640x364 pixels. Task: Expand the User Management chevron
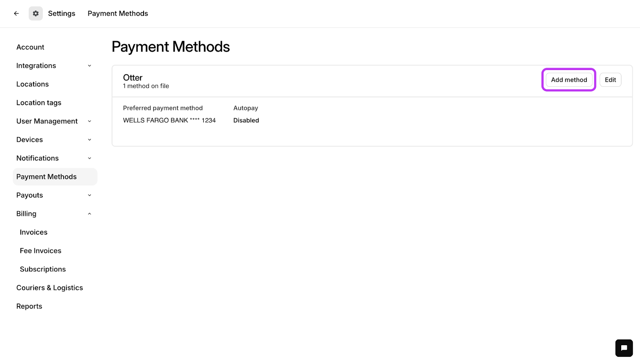[x=90, y=121]
